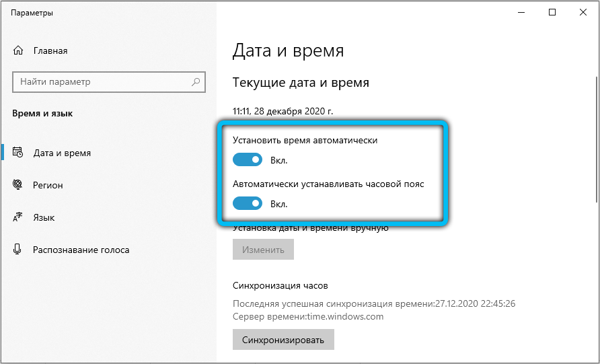This screenshot has width=600, height=364.
Task: Turn off Автоматически устанавливать часовой пояс toggle
Action: click(247, 203)
